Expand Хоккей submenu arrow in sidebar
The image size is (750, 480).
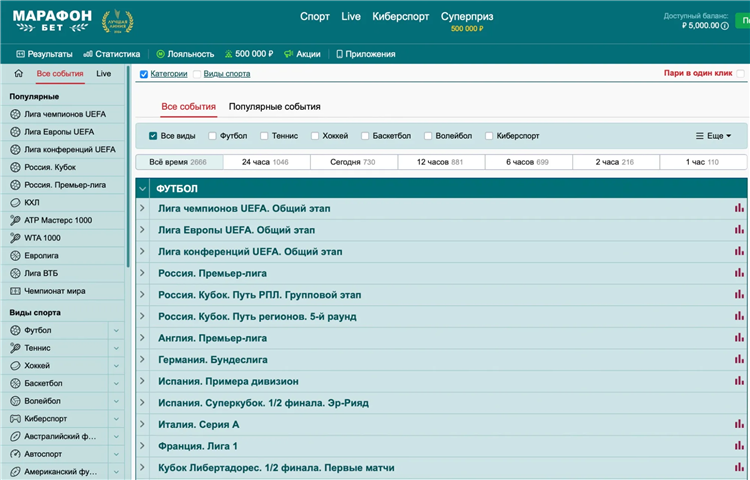point(116,366)
